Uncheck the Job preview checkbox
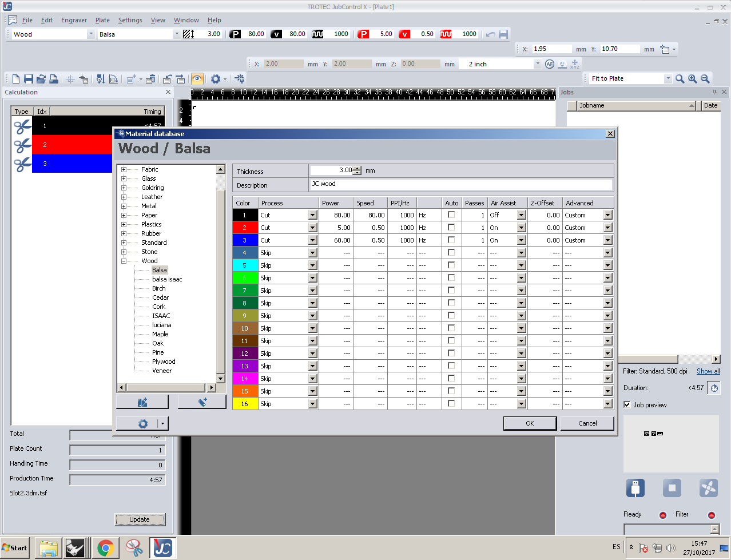Image resolution: width=731 pixels, height=560 pixels. [627, 405]
